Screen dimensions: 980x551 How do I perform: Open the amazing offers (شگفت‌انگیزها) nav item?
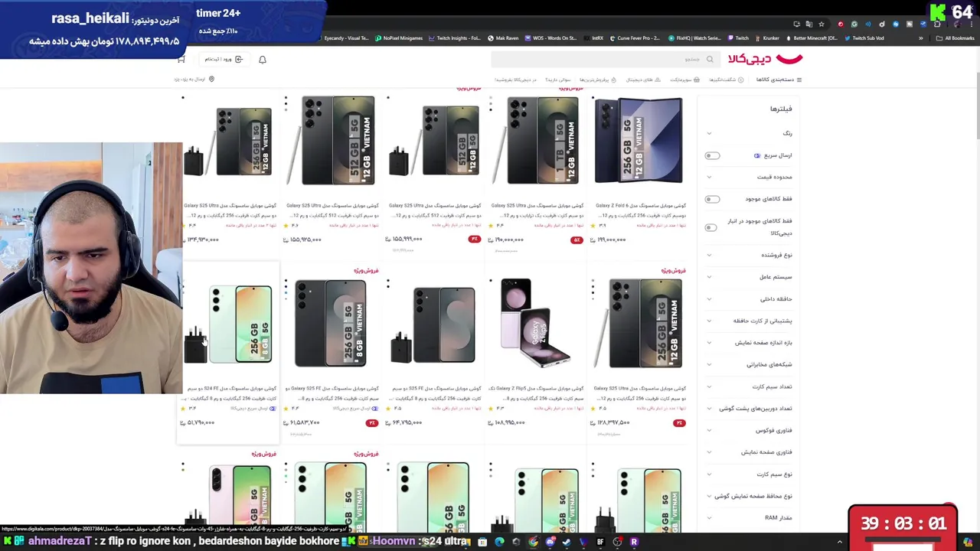(727, 80)
